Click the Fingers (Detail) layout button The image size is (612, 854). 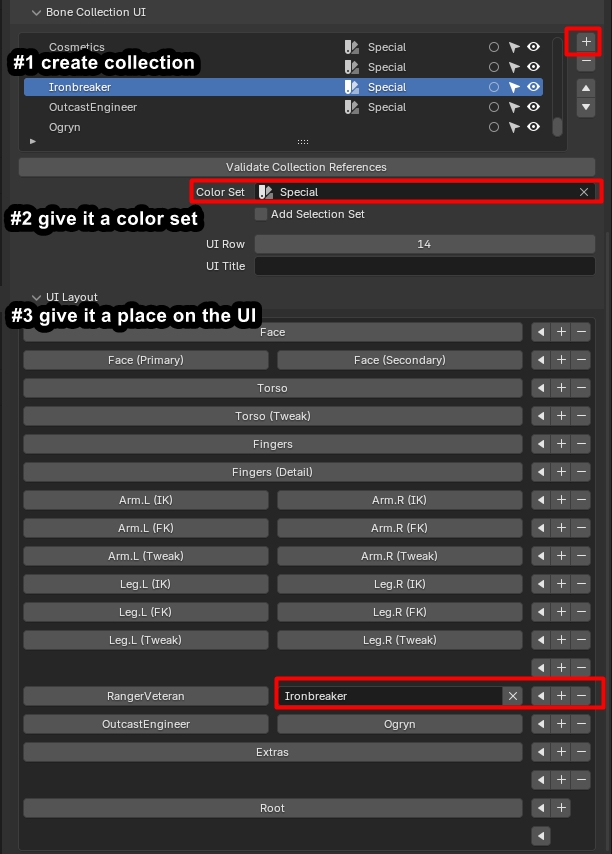273,472
